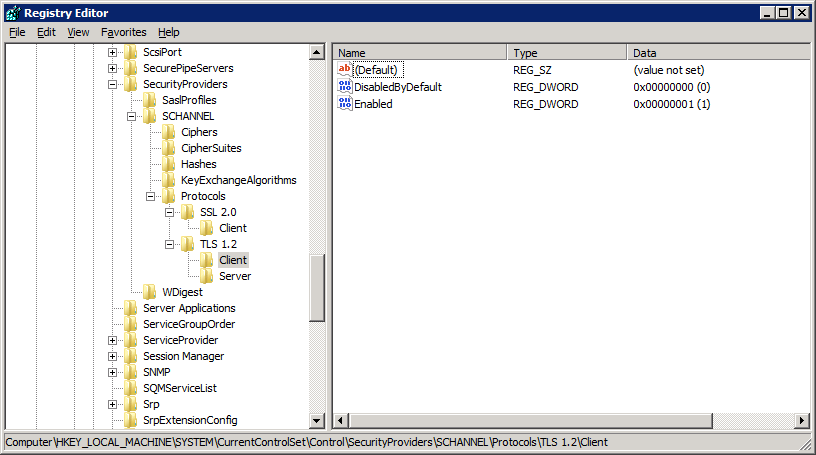Select the Server key under TLS 1.2
The height and width of the screenshot is (455, 816).
(x=234, y=276)
